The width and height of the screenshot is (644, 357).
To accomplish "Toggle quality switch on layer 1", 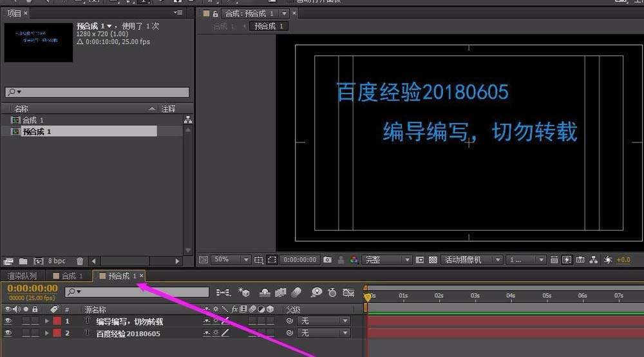I will (225, 321).
